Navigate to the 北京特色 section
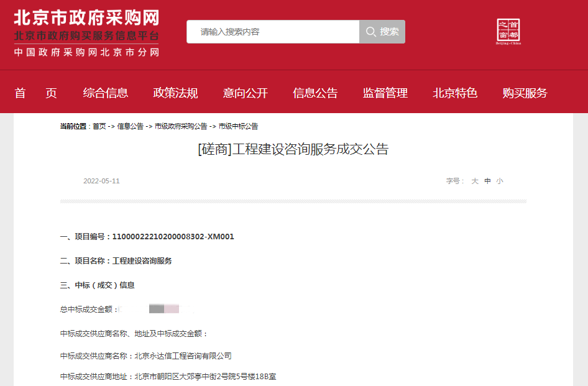Image resolution: width=588 pixels, height=386 pixels. pyautogui.click(x=455, y=93)
